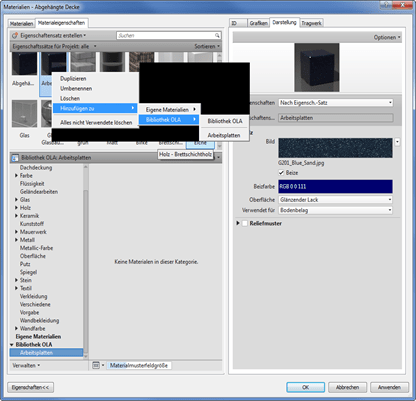Click the Eigenschaften<< button
Screen dimensions: 416x401
tap(30, 387)
